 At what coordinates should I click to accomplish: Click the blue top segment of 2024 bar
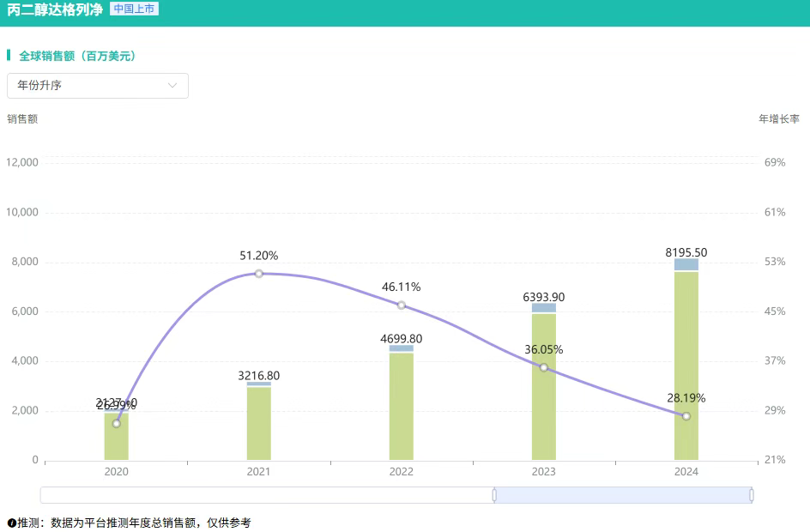tap(686, 264)
